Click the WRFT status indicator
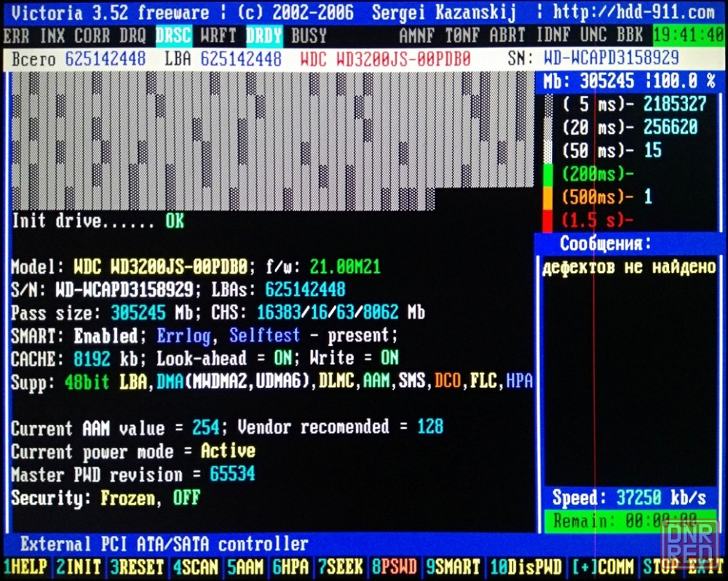Screen dimensions: 728x581 coord(218,36)
